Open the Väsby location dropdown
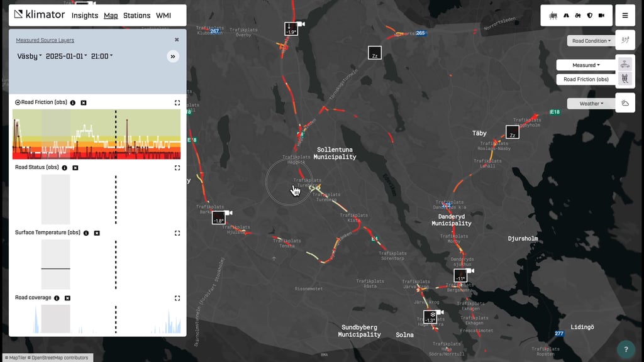644x362 pixels. click(30, 56)
